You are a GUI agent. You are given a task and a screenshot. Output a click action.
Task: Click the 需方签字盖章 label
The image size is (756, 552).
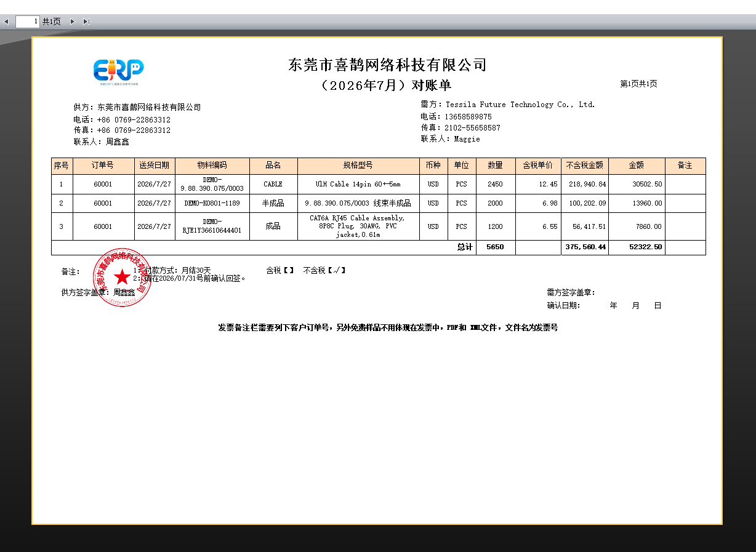click(571, 293)
